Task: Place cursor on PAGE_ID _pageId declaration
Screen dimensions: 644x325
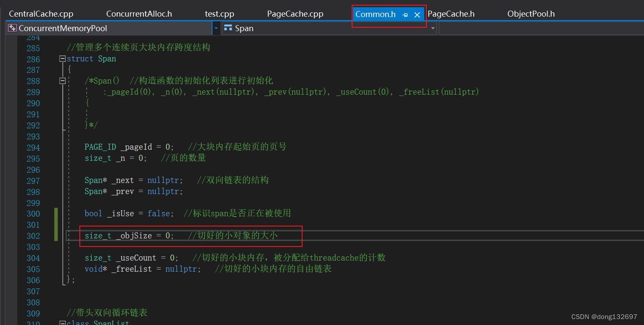Action: [x=129, y=147]
